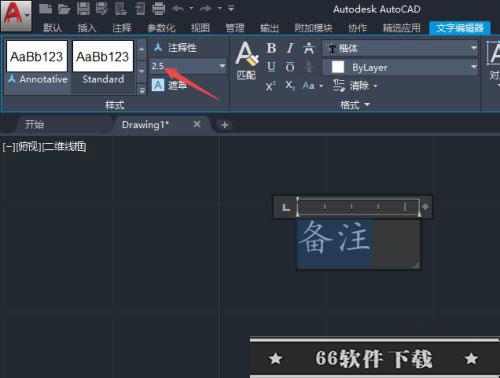Viewport: 500px width, 378px height.
Task: Toggle the Annotative (注释性) option
Action: coord(175,48)
